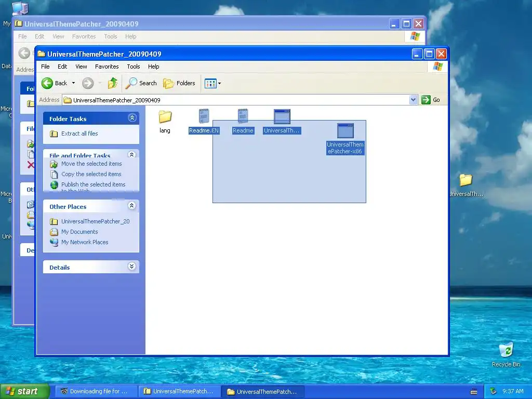Select the Readme file icon
Screen dimensions: 532x399
pos(243,116)
